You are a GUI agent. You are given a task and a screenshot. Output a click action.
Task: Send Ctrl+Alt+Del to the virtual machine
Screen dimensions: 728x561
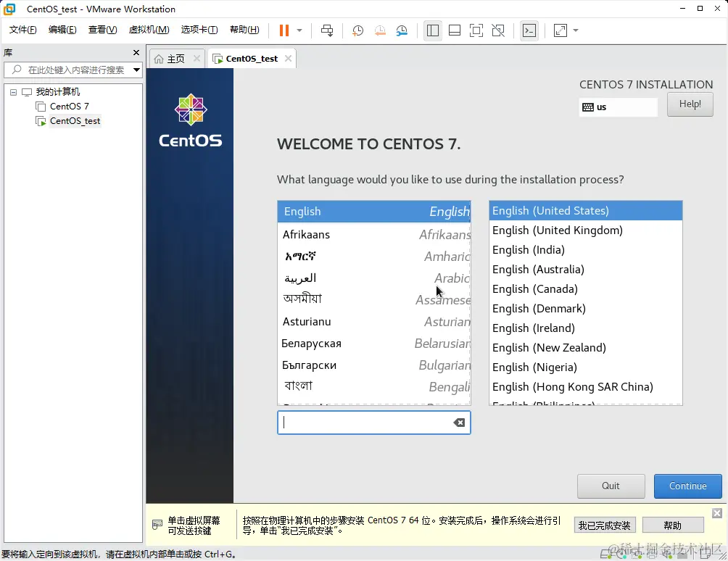click(x=326, y=30)
